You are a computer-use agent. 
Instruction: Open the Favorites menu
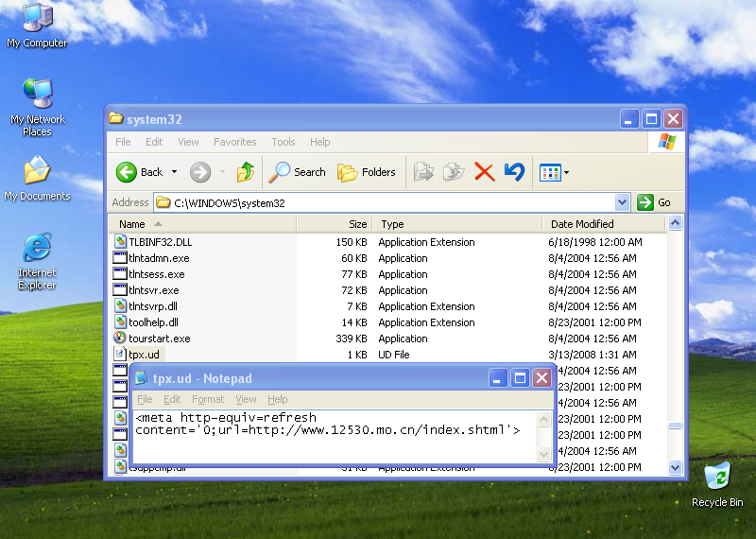click(234, 142)
